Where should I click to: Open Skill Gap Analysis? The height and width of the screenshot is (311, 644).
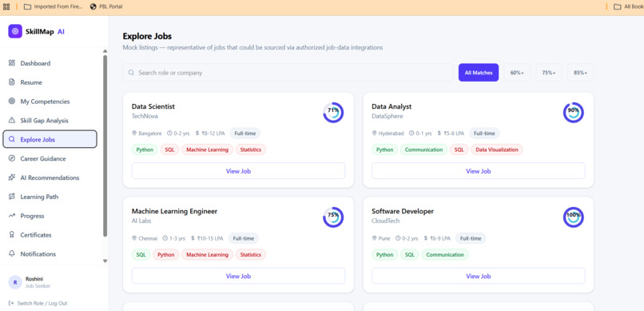click(x=50, y=121)
